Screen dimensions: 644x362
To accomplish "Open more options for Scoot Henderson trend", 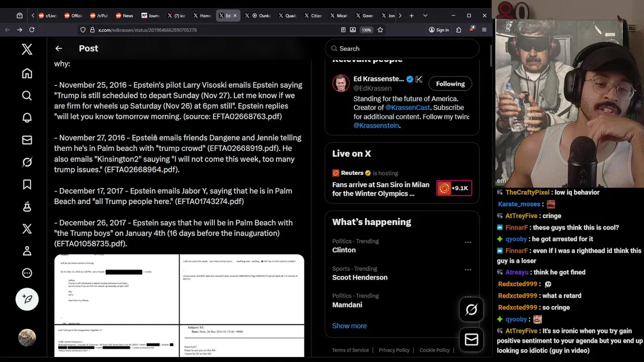I will pos(468,269).
